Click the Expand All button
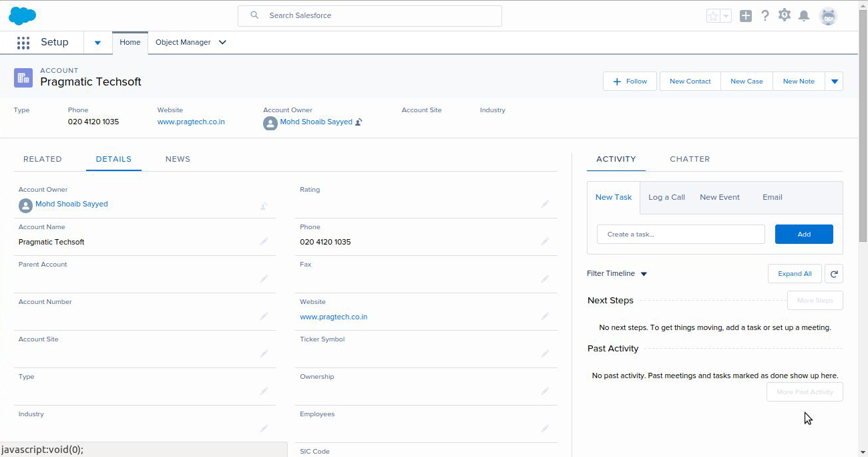This screenshot has width=868, height=457. [x=795, y=273]
